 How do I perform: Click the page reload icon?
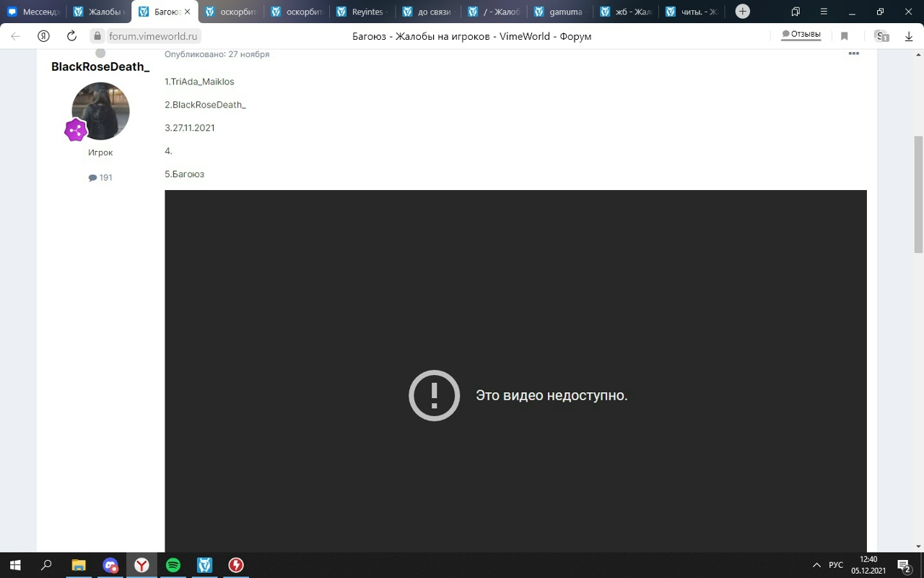71,36
